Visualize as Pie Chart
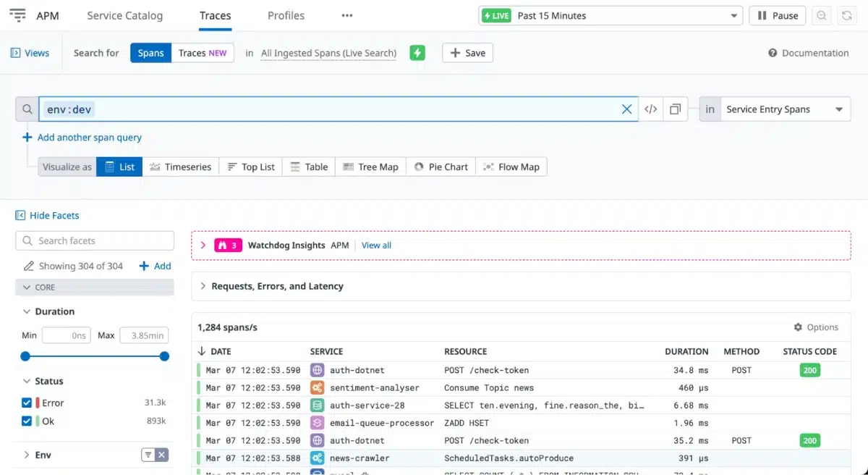The height and width of the screenshot is (475, 868). click(441, 167)
